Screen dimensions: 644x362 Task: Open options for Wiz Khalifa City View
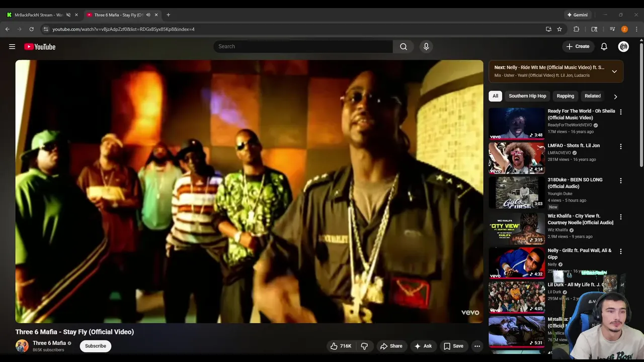[x=620, y=217]
